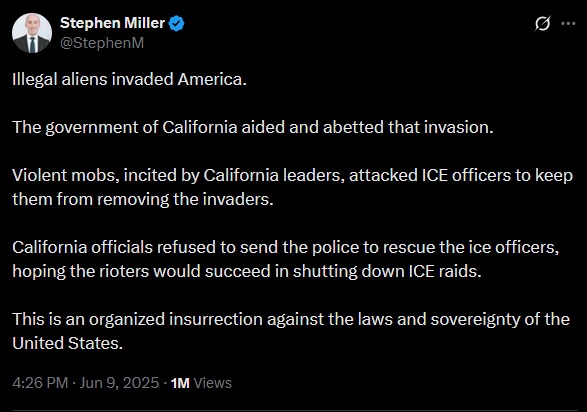Click the Jun 9, 2025 date
The width and height of the screenshot is (587, 412).
pos(119,383)
